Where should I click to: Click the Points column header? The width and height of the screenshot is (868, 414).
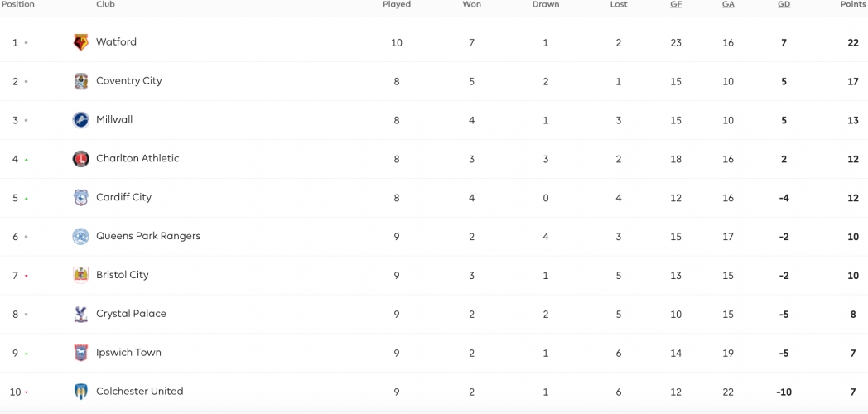point(853,4)
